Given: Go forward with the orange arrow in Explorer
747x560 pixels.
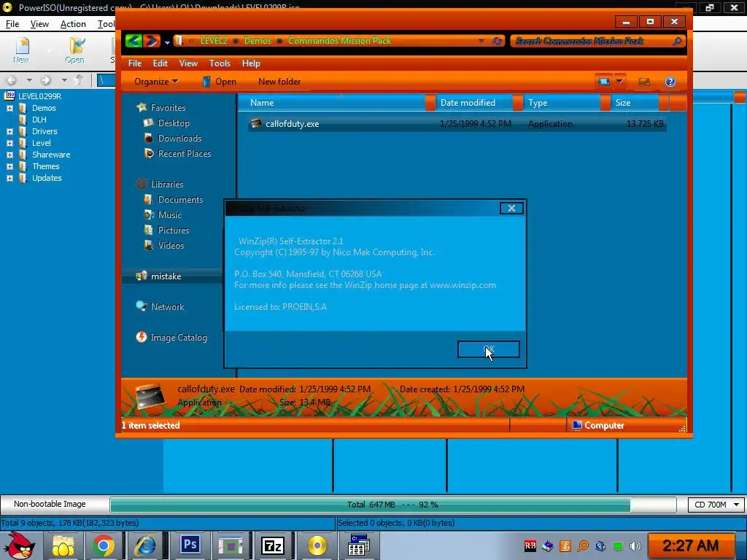Looking at the screenshot, I should click(x=152, y=41).
